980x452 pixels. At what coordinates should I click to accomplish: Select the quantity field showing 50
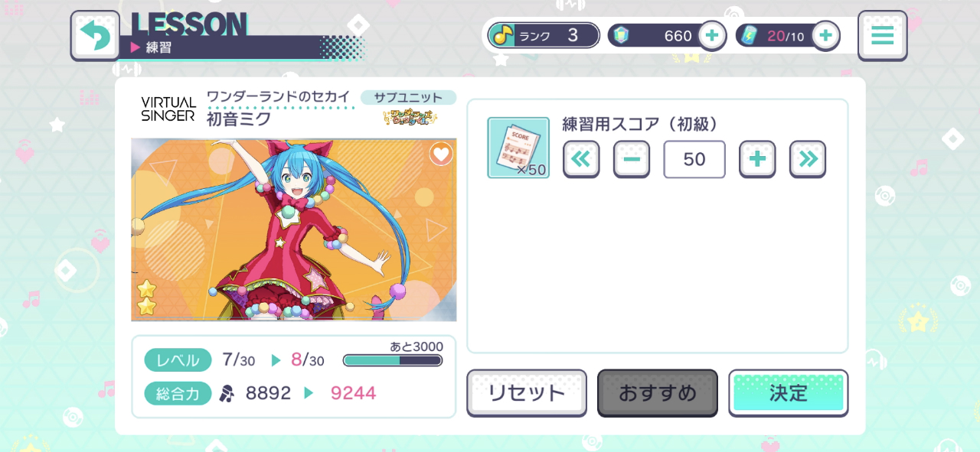(694, 159)
